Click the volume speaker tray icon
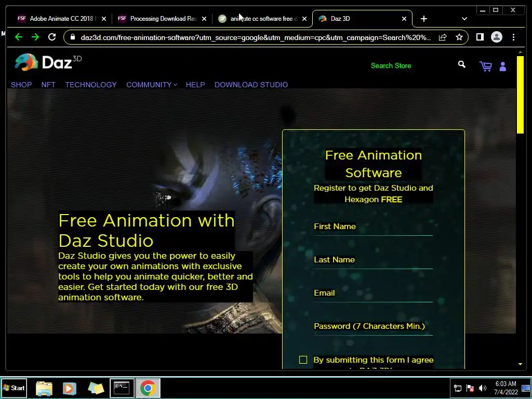Screen dimensions: 532x399 [483, 388]
